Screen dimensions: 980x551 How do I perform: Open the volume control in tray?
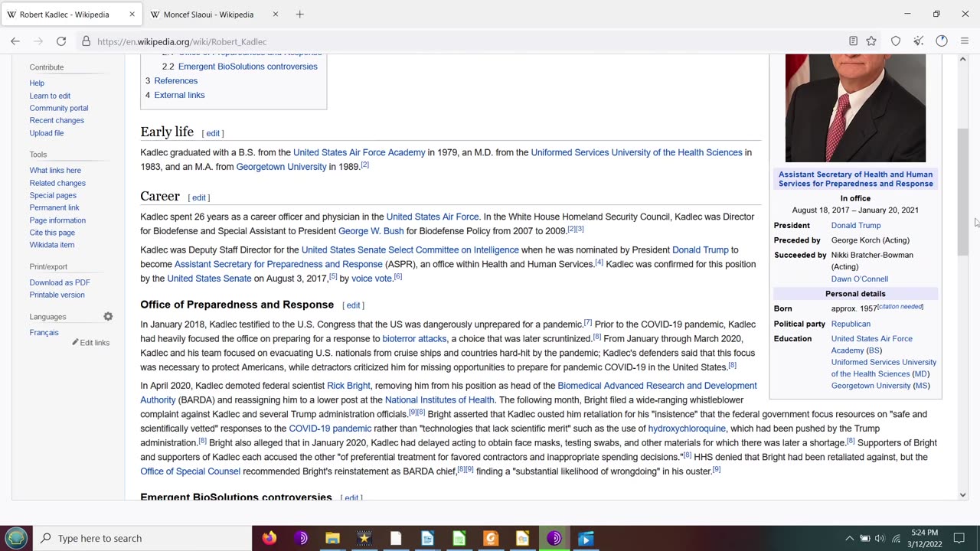[x=880, y=538]
